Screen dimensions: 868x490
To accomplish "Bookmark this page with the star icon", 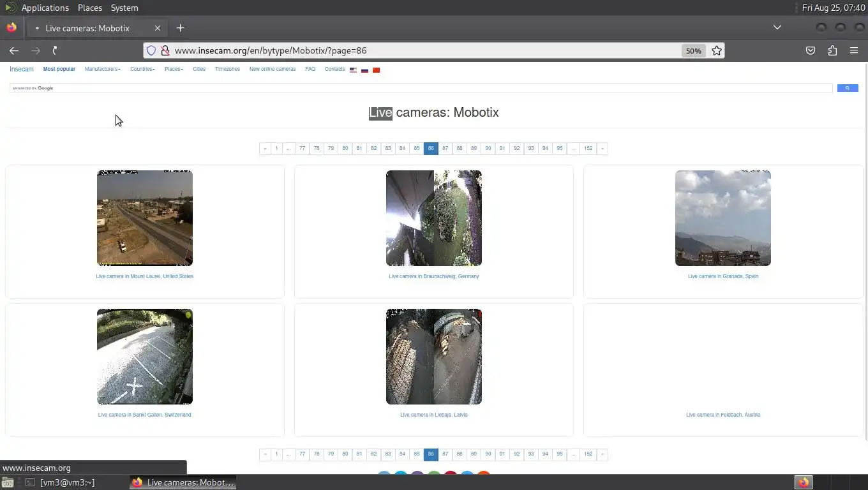I will coord(717,50).
